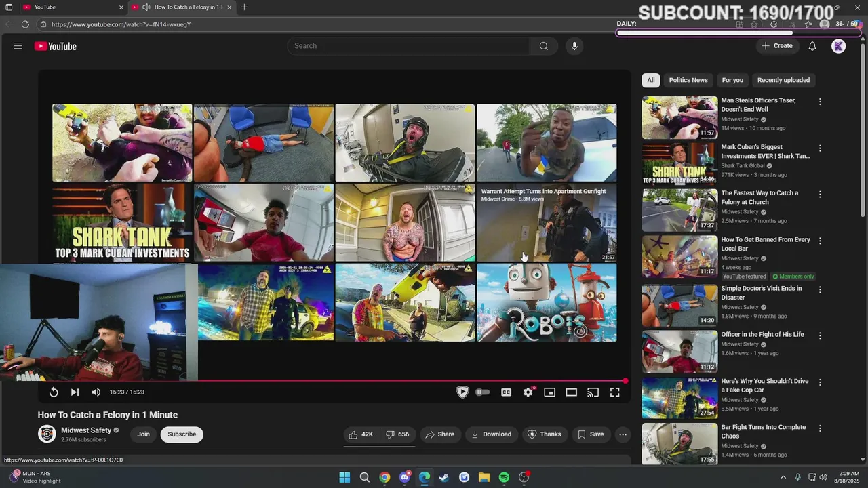Open the account avatar menu
Viewport: 868px width, 488px height.
pos(839,46)
